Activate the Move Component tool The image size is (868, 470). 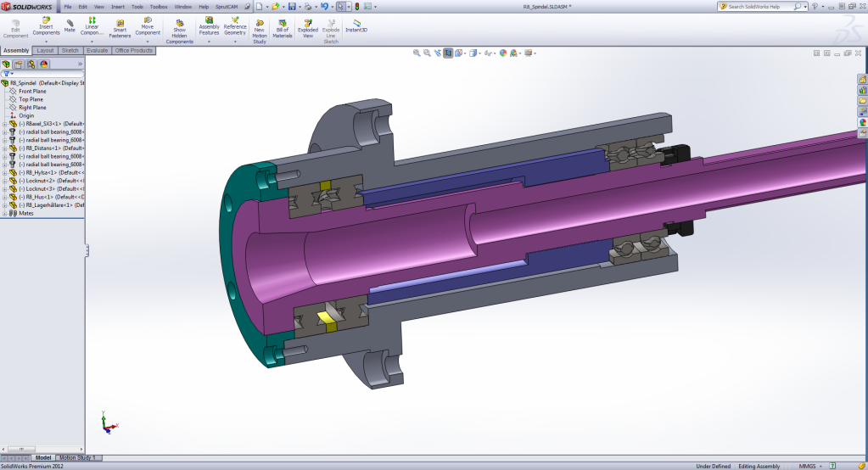coord(148,26)
